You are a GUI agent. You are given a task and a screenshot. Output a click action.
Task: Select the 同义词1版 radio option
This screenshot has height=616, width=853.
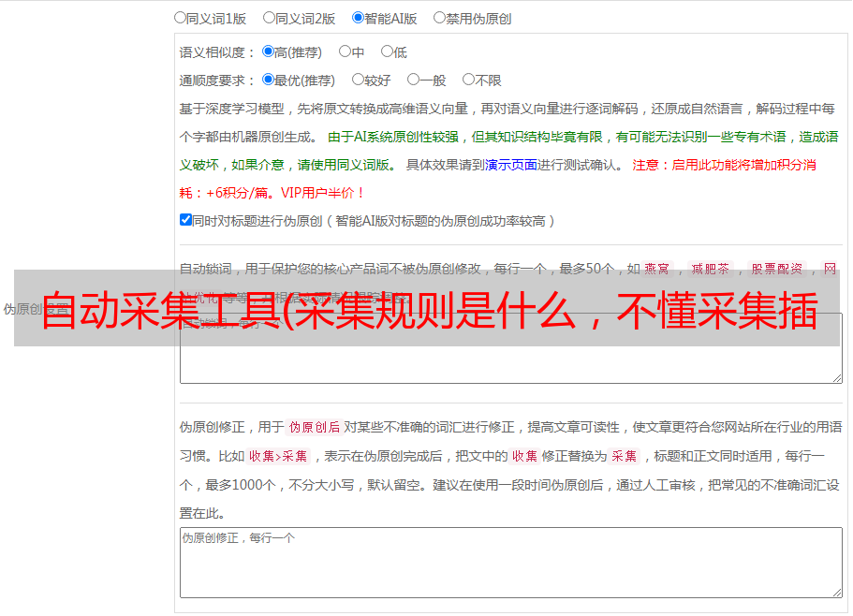coord(180,18)
